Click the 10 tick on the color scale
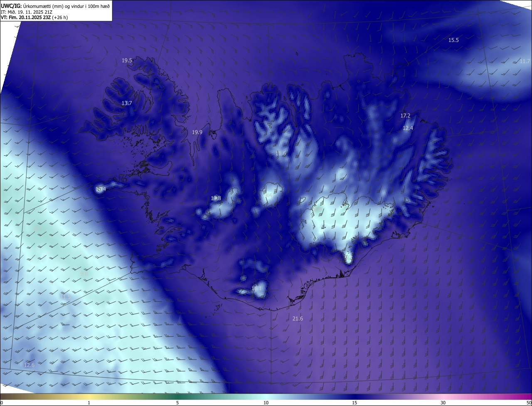This screenshot has width=532, height=406. (x=266, y=403)
